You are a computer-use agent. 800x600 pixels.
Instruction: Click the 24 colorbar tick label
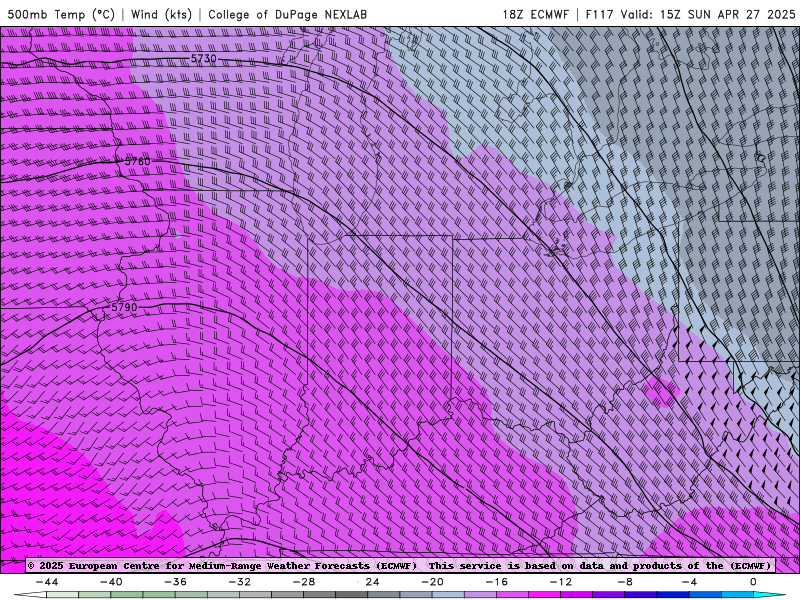[x=372, y=582]
